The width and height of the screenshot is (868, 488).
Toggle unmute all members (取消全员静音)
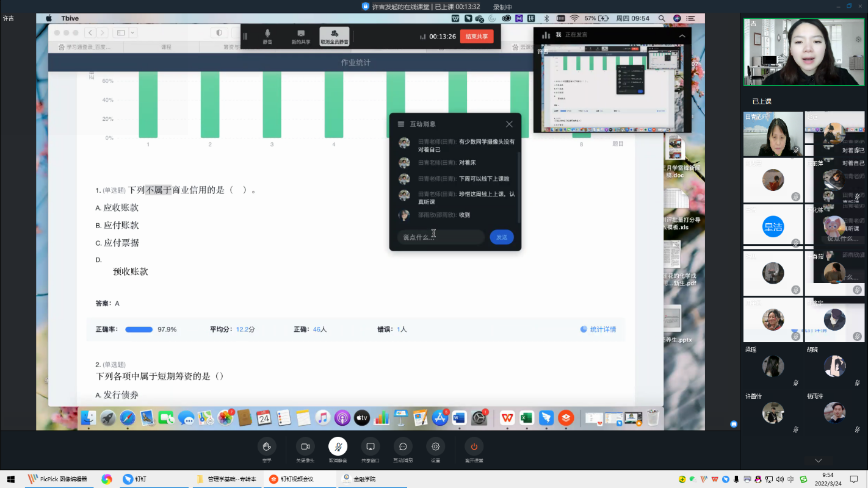(335, 37)
